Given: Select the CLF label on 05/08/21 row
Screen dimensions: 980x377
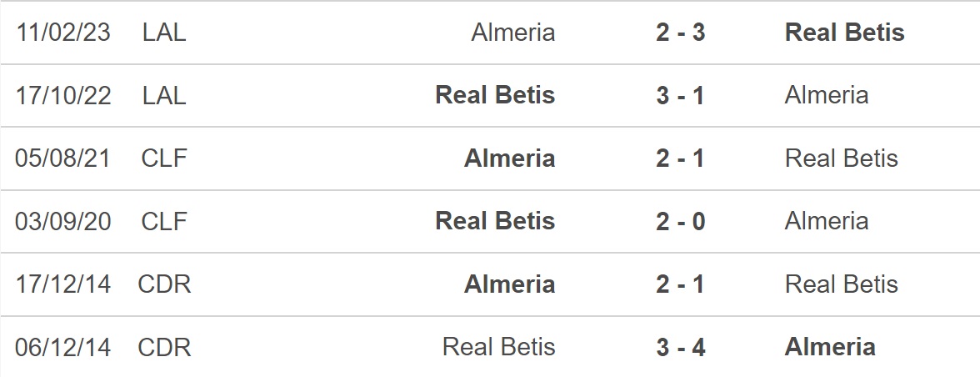Looking at the screenshot, I should click(164, 158).
